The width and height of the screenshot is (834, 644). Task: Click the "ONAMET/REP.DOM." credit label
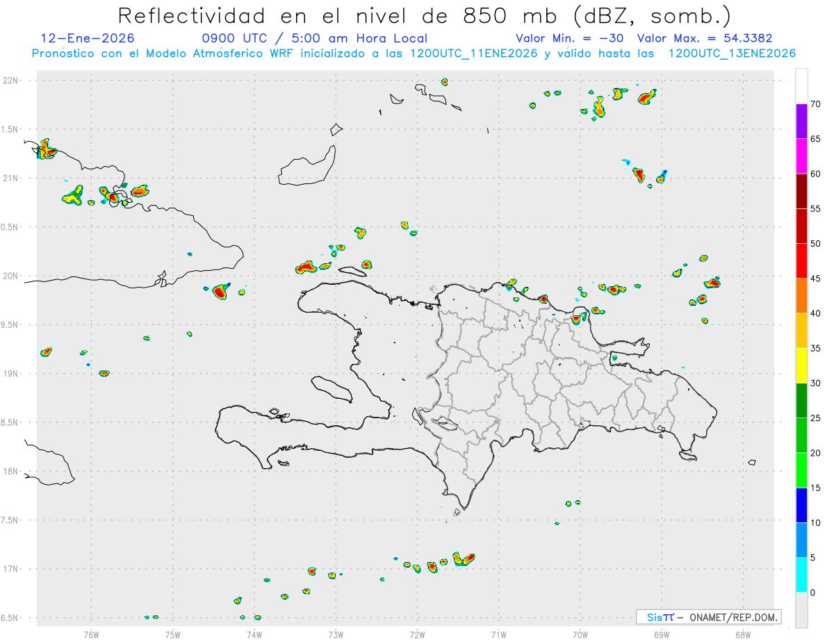pos(733,617)
